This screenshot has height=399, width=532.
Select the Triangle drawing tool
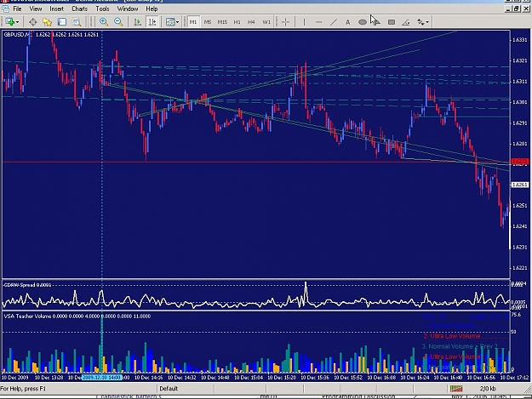(x=376, y=22)
